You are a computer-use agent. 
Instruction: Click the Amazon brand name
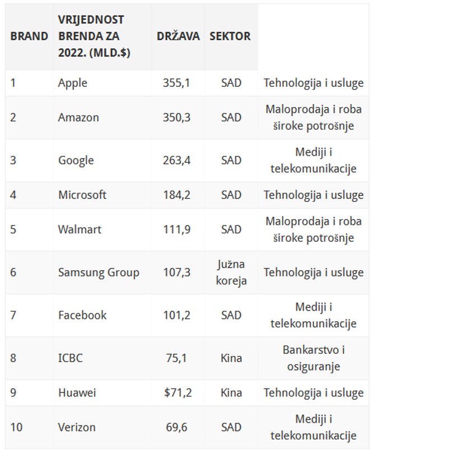tap(78, 118)
